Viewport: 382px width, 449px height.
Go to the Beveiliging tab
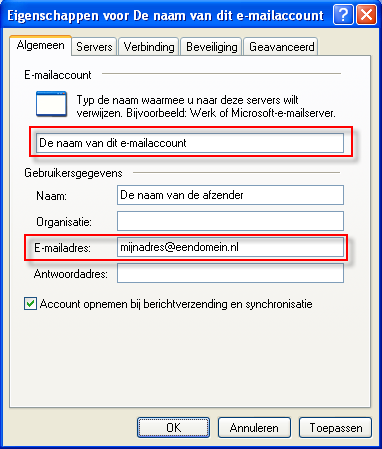coord(211,47)
